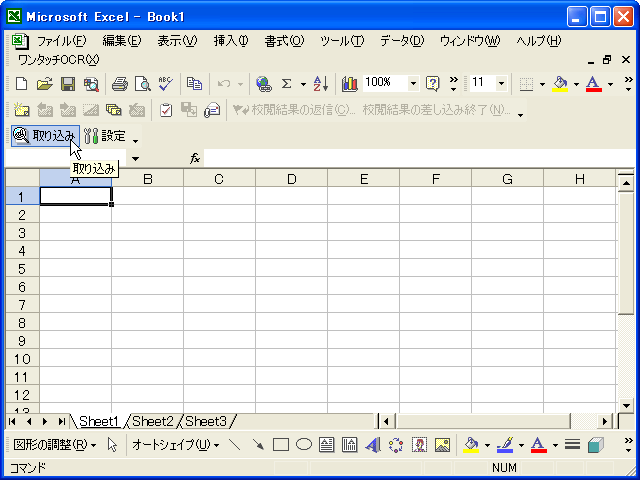Select row 5 header
This screenshot has height=480, width=640.
[x=22, y=269]
